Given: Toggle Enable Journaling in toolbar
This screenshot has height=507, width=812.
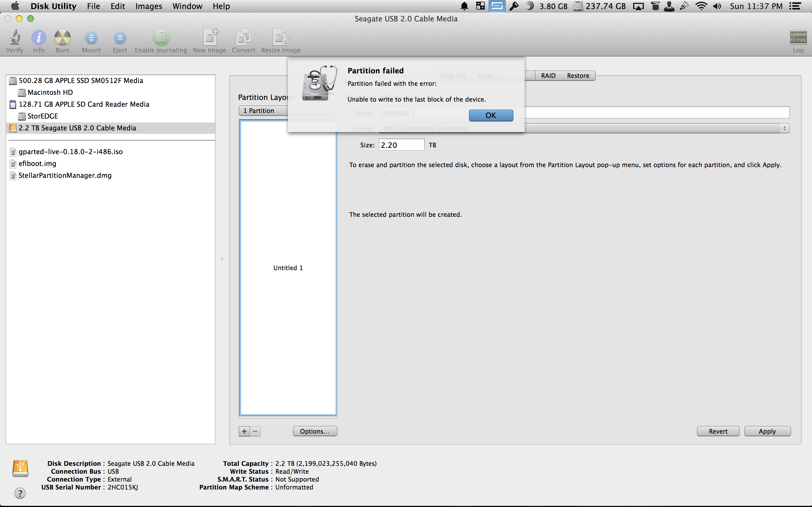Looking at the screenshot, I should point(161,38).
